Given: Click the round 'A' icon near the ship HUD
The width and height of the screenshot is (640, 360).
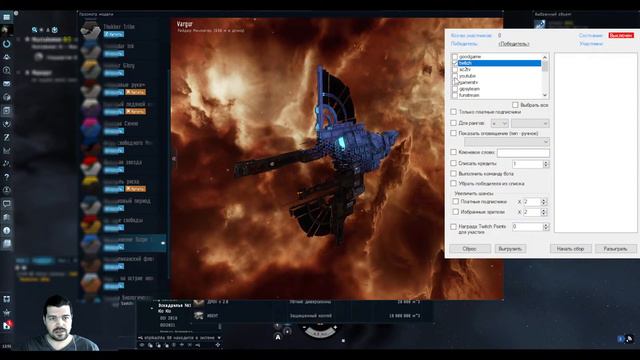Looking at the screenshot, I should coord(278,337).
